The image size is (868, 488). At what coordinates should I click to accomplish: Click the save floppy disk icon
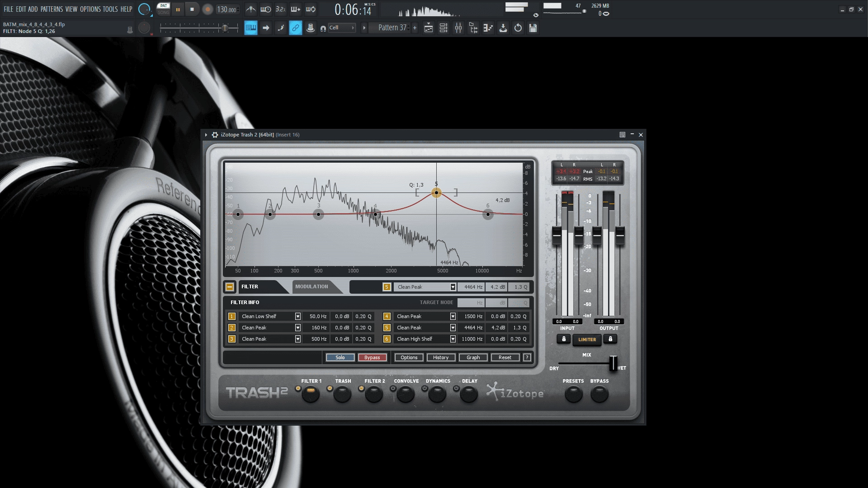pos(533,28)
